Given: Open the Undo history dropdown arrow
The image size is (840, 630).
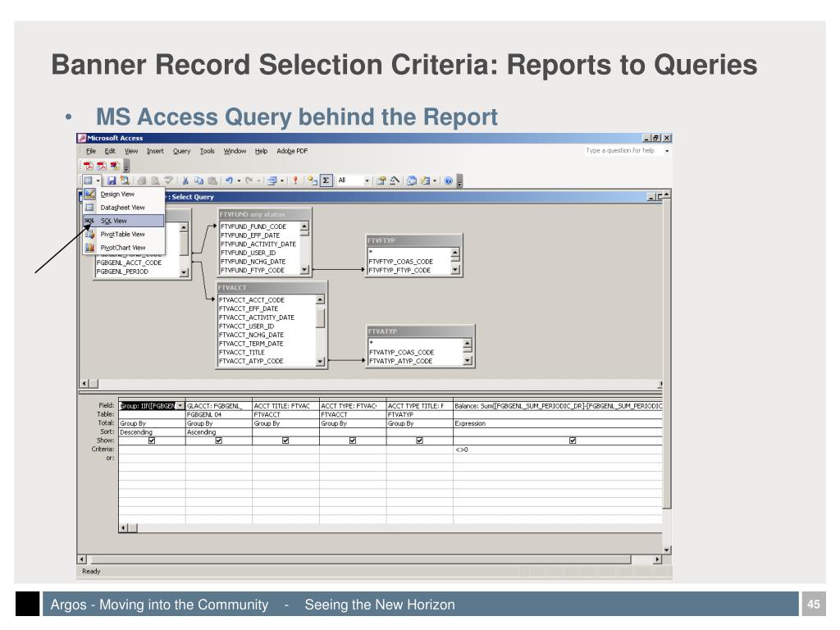Looking at the screenshot, I should click(x=239, y=180).
